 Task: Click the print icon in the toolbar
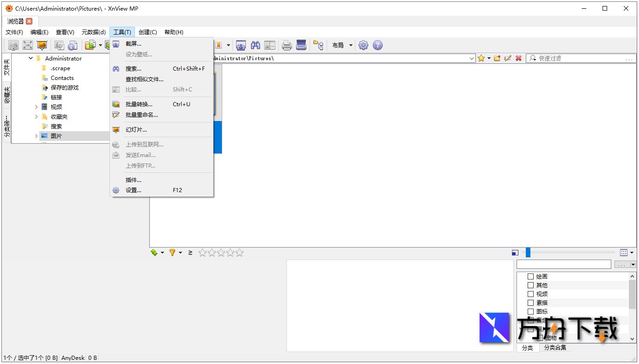click(286, 45)
